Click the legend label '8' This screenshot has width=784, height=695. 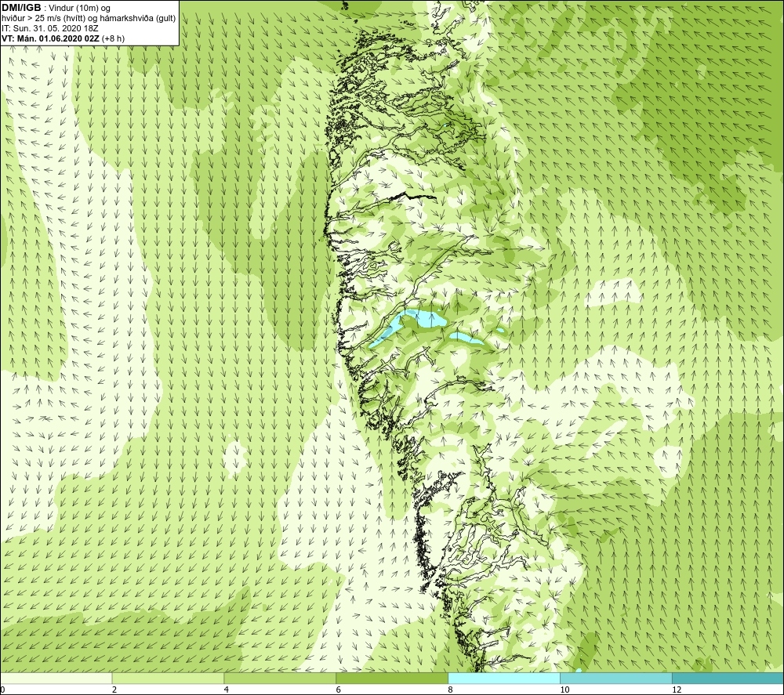coord(451,690)
